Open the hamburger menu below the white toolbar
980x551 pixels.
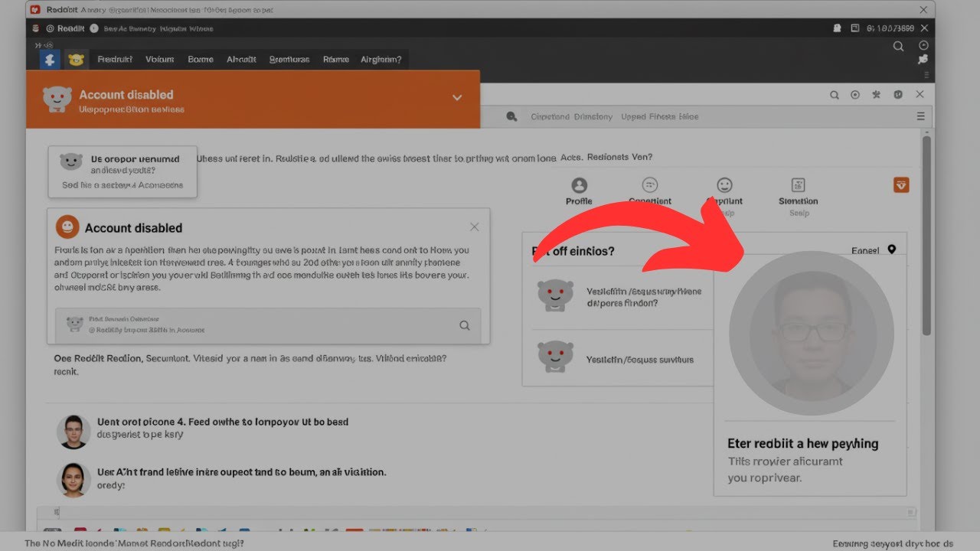[x=921, y=116]
